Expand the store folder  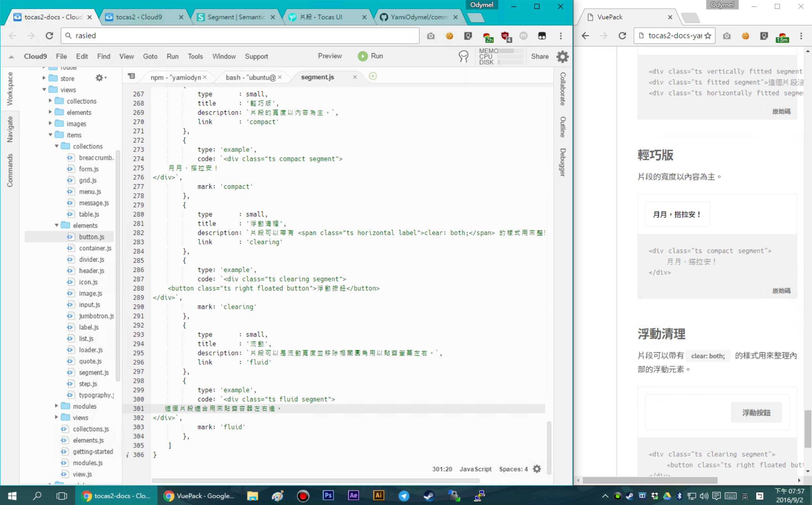[44, 78]
